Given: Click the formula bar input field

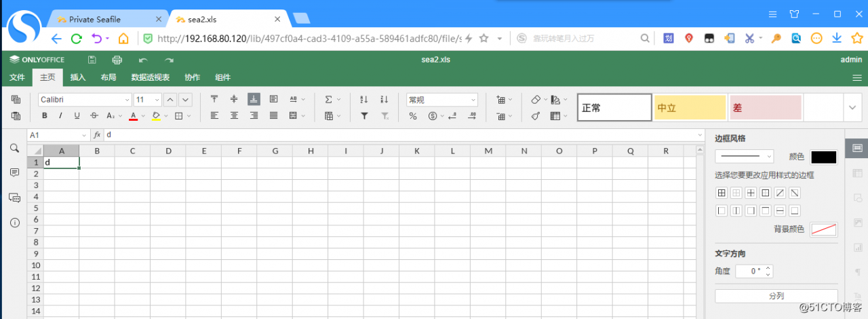Looking at the screenshot, I should pyautogui.click(x=403, y=135).
